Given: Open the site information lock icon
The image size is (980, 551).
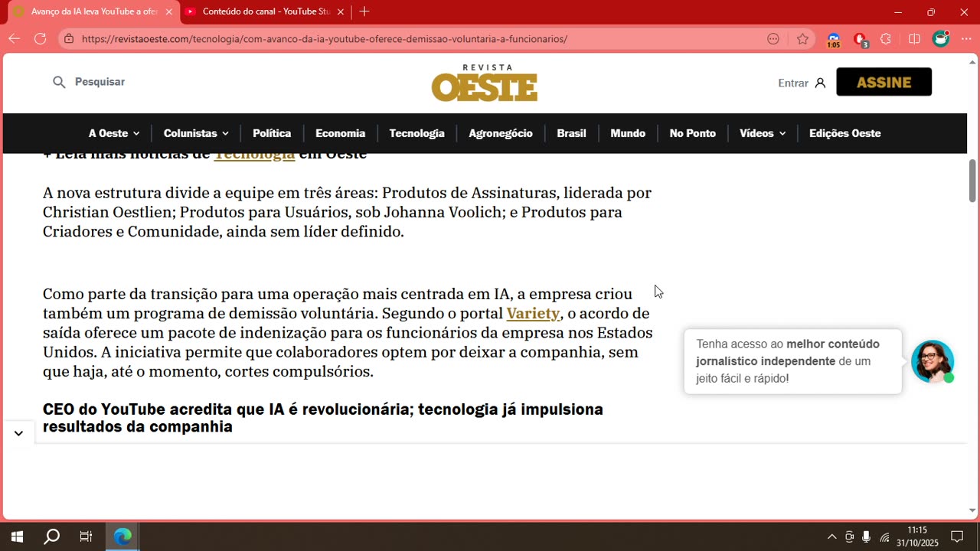Looking at the screenshot, I should point(69,39).
